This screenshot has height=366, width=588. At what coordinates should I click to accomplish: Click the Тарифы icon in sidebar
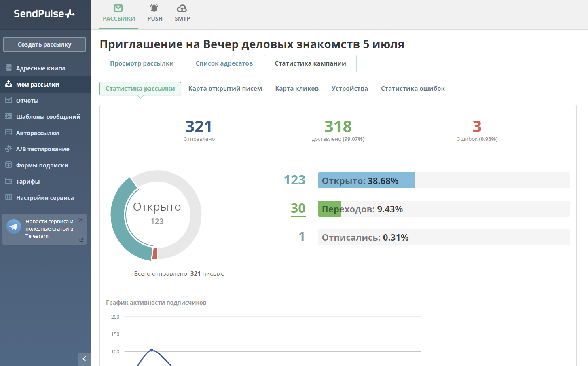(8, 181)
